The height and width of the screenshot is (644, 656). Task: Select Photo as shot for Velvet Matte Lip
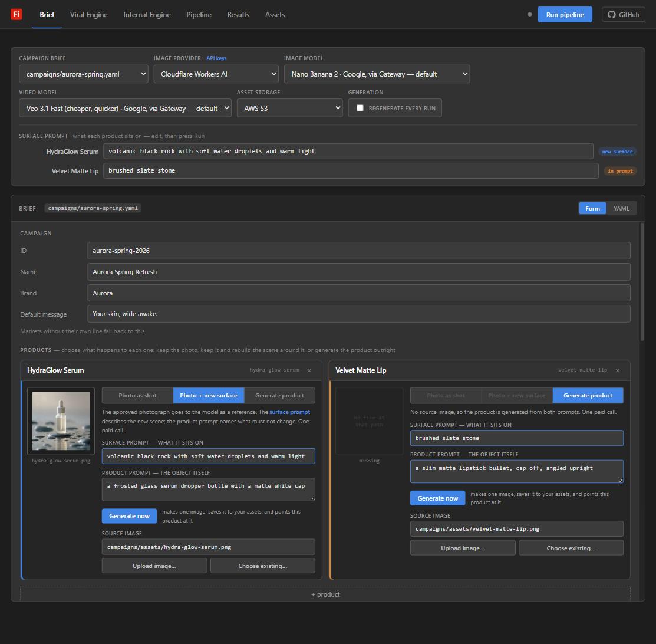pyautogui.click(x=446, y=395)
